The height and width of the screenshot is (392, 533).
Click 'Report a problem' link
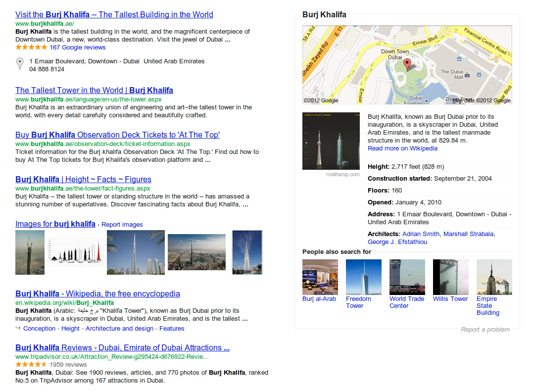pyautogui.click(x=485, y=330)
